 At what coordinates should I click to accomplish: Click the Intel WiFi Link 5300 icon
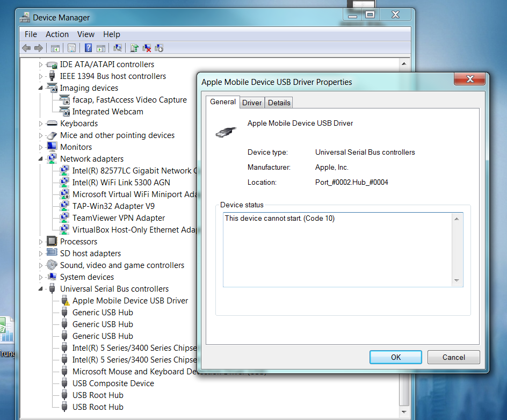point(64,182)
